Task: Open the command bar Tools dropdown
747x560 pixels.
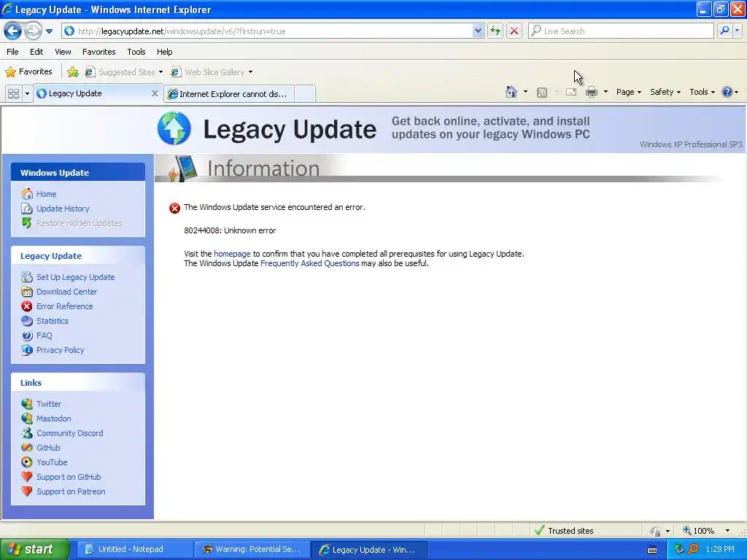Action: [x=703, y=92]
